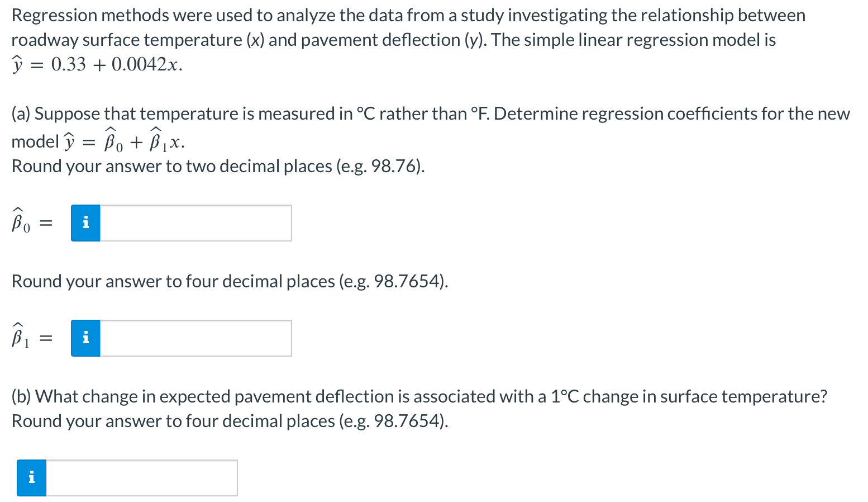Click the β₁ symbol label
Screen dimensions: 868x502
point(18,337)
